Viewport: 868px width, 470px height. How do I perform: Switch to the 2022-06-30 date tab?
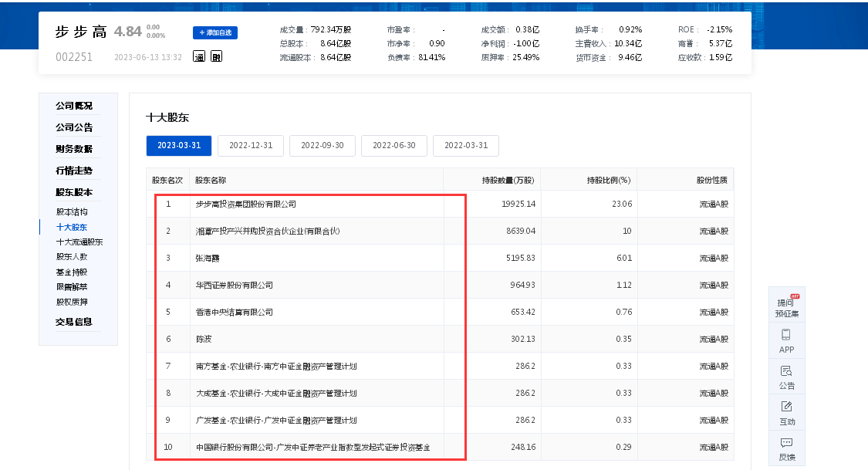coord(394,146)
